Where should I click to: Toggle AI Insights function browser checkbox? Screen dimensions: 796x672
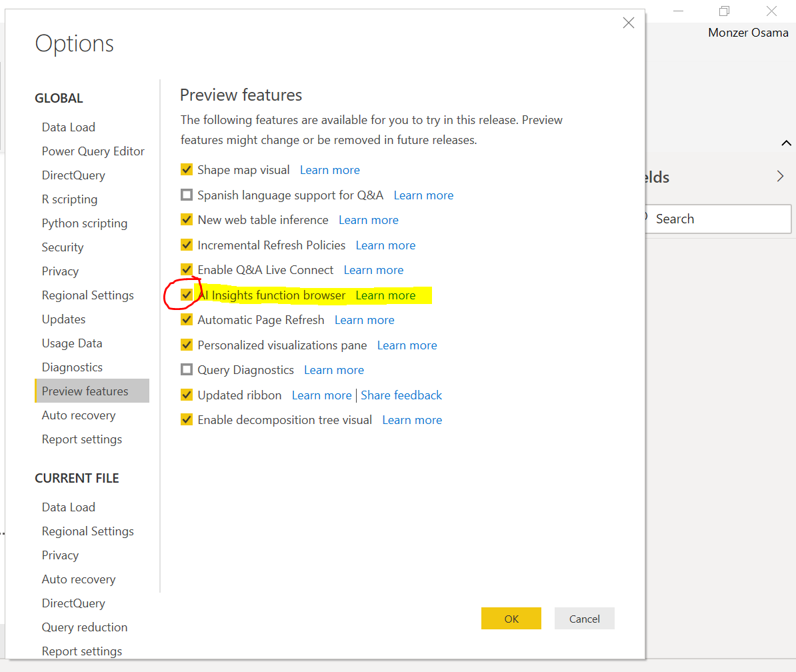coord(187,295)
